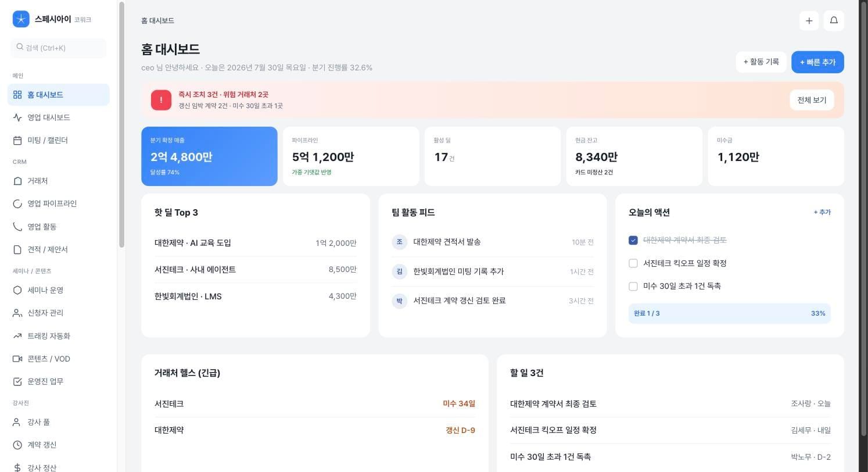Uncheck 대한제약 계약서 최종 검토 checkbox
The height and width of the screenshot is (472, 868).
coord(633,240)
